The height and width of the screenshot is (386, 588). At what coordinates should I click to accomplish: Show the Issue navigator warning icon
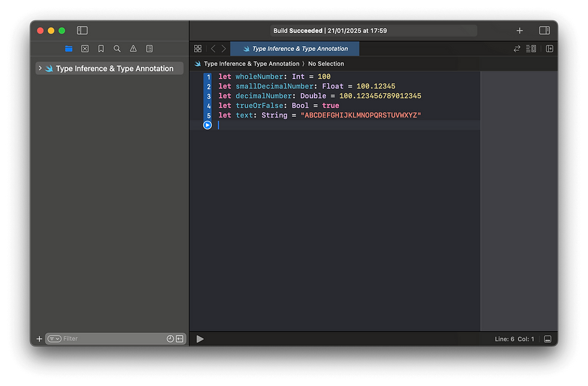point(133,49)
